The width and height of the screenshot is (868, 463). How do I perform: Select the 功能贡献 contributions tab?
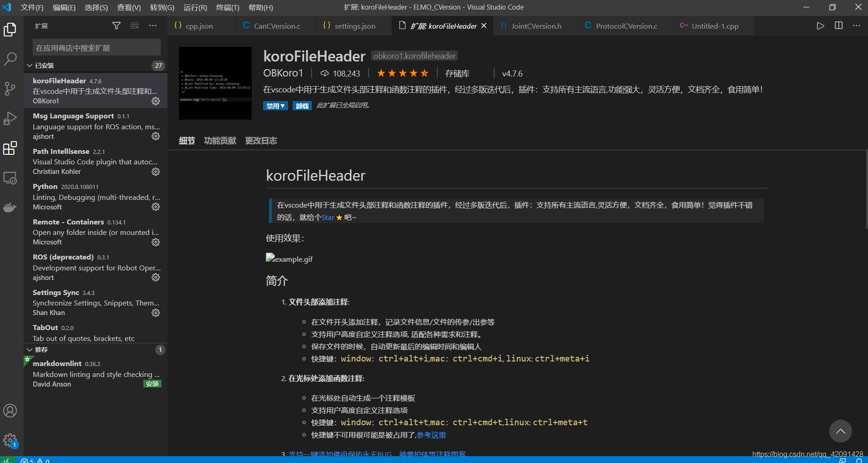[220, 141]
